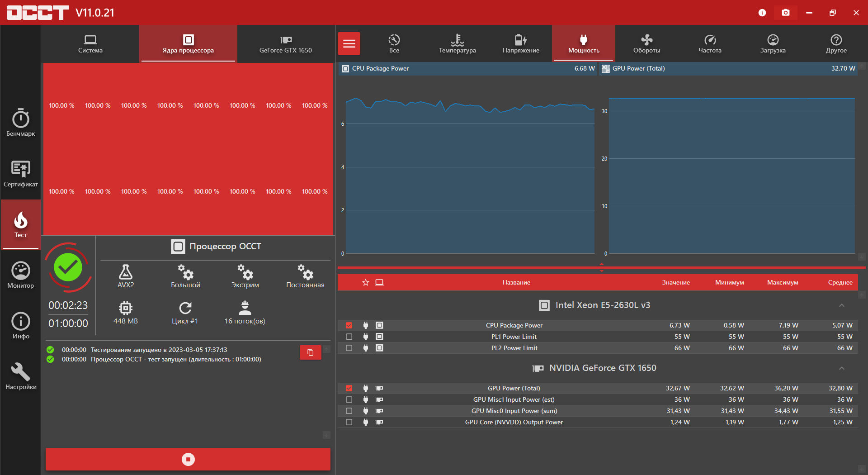
Task: Click the PL2 Power Limit sensor name
Action: pyautogui.click(x=514, y=348)
